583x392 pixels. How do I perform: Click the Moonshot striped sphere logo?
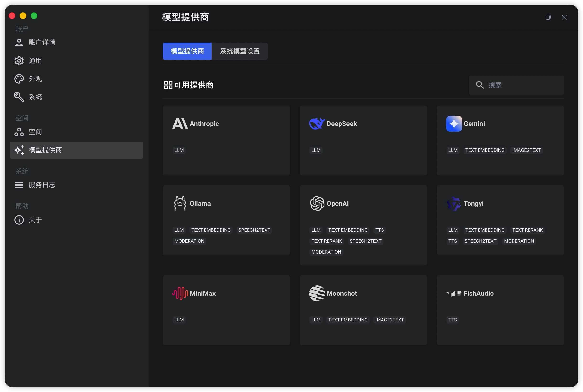pos(317,293)
